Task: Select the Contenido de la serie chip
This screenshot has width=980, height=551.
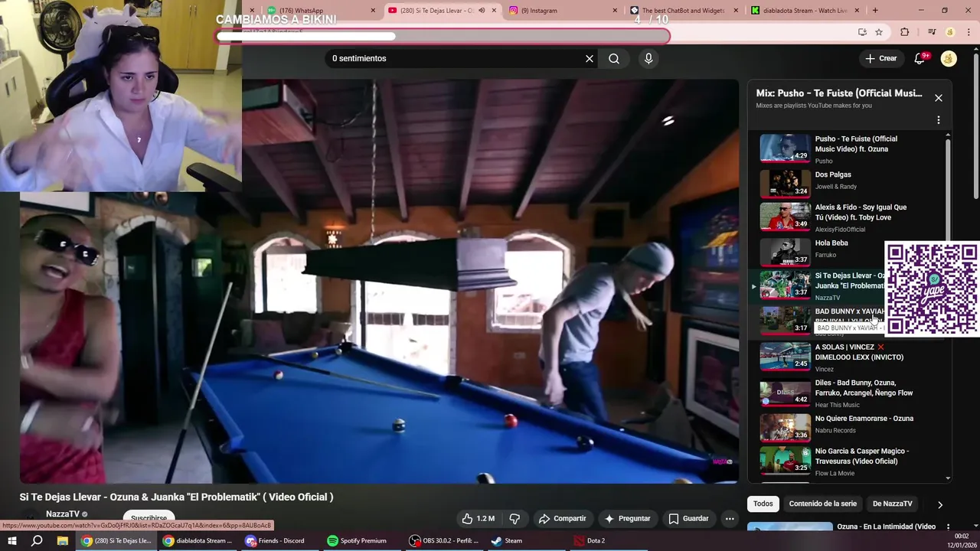Action: [x=823, y=504]
